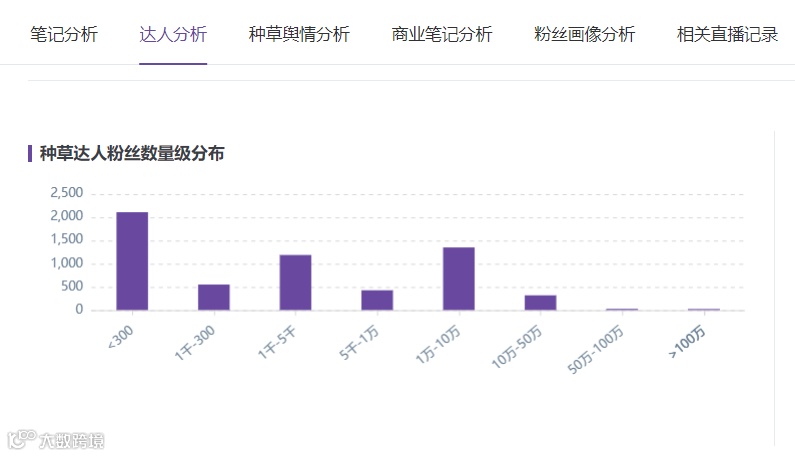
Task: Click the 5千-1万 bar
Action: click(x=377, y=300)
